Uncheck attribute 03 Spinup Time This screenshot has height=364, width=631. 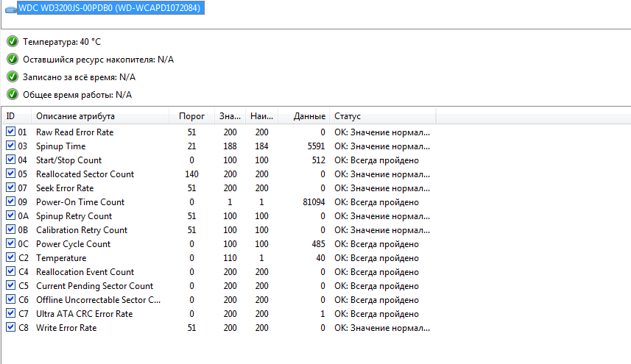(x=11, y=146)
